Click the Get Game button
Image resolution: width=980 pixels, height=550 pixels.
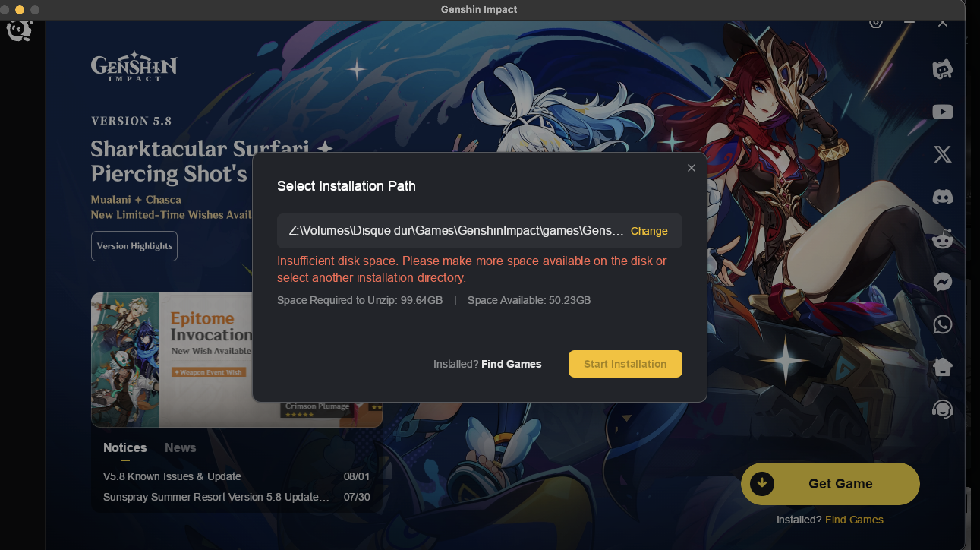[830, 484]
